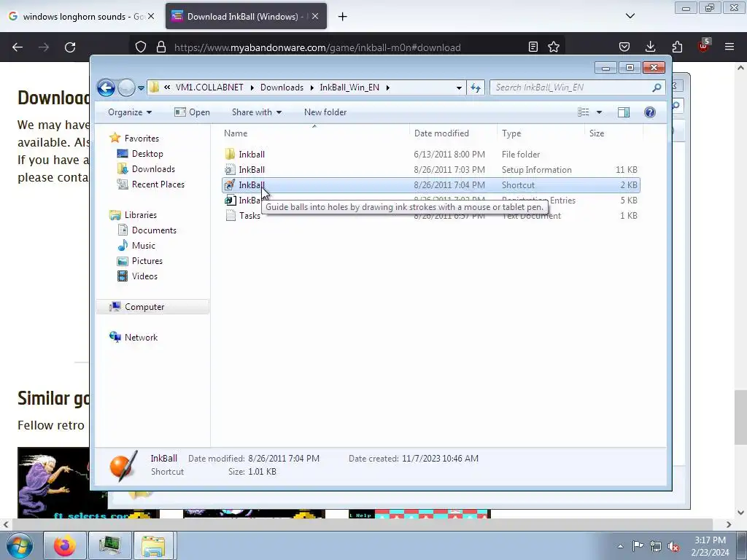747x560 pixels.
Task: Show hidden system tray icons
Action: (620, 546)
